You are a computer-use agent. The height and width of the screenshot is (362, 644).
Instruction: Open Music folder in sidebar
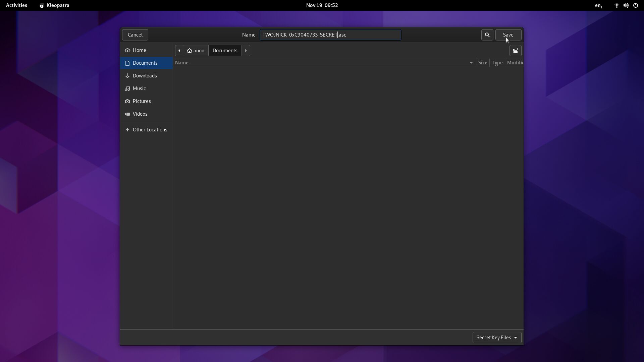pos(139,88)
